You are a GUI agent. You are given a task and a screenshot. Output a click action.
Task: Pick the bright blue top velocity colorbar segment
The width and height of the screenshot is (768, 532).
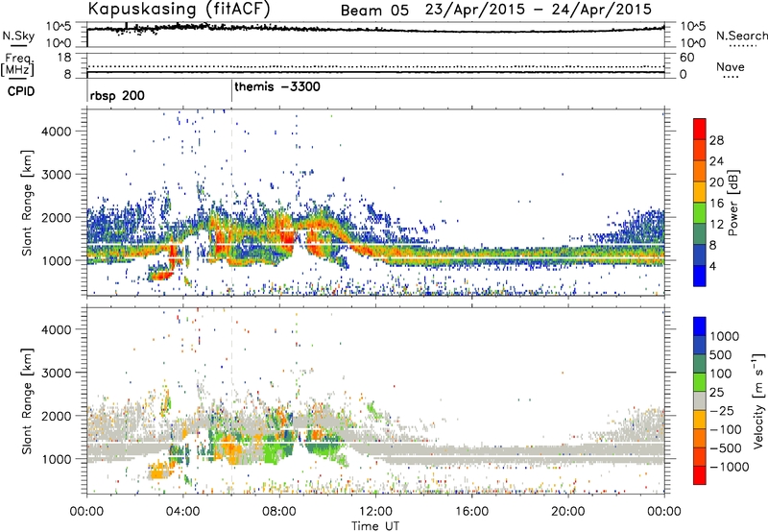pos(700,326)
